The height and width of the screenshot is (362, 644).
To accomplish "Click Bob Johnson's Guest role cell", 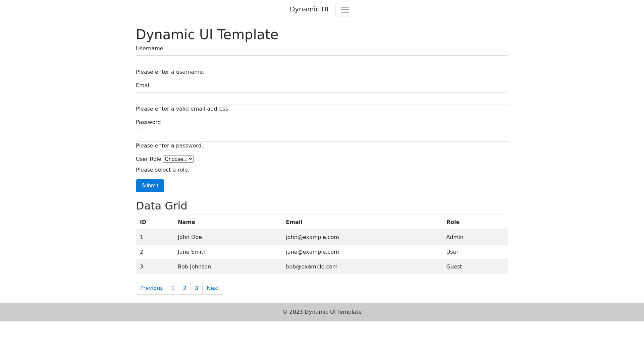I will [x=454, y=266].
